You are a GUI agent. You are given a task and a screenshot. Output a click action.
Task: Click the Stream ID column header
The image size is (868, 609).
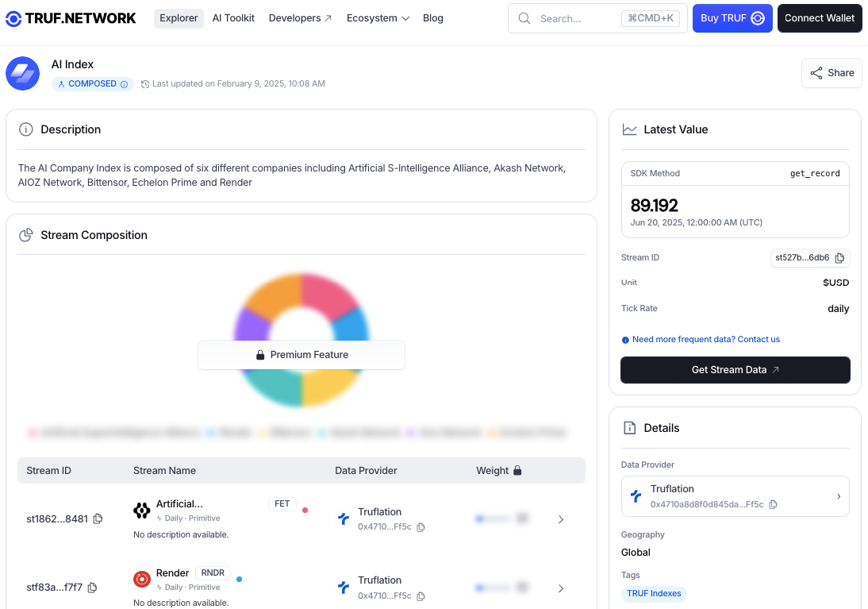(x=48, y=471)
